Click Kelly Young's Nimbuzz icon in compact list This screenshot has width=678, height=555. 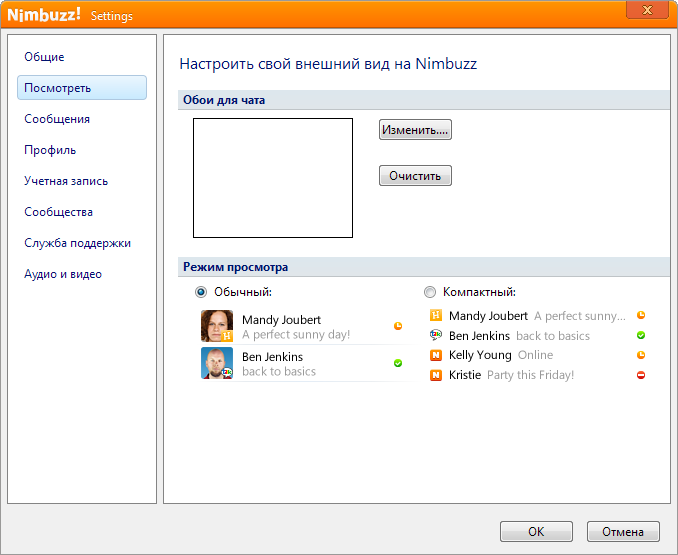436,355
